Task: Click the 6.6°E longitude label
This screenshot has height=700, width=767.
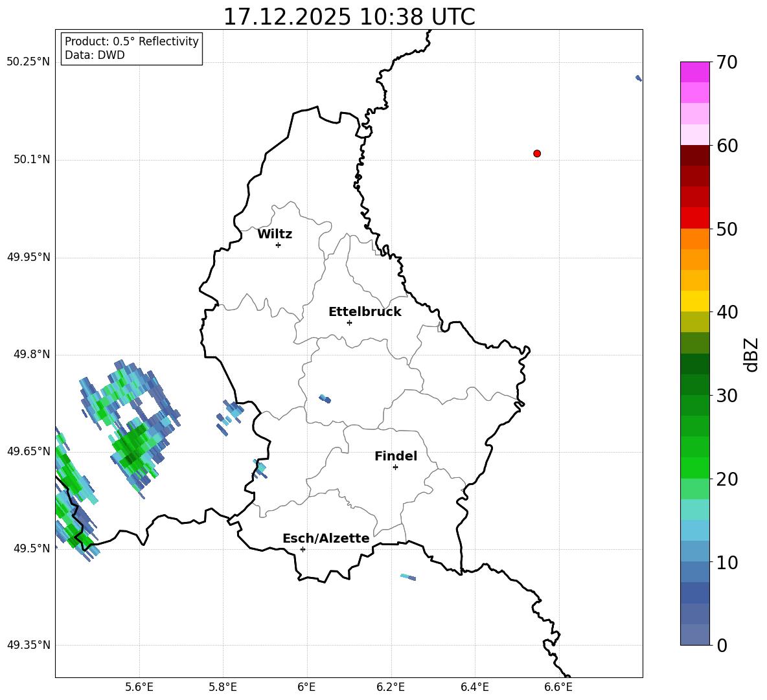Action: pyautogui.click(x=558, y=688)
